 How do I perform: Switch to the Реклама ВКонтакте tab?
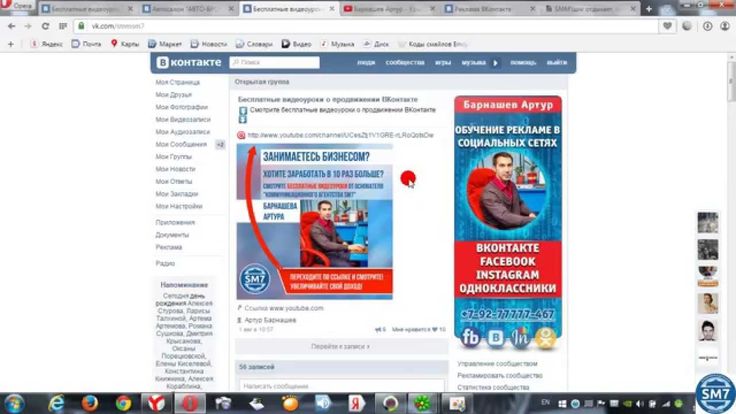[490, 9]
